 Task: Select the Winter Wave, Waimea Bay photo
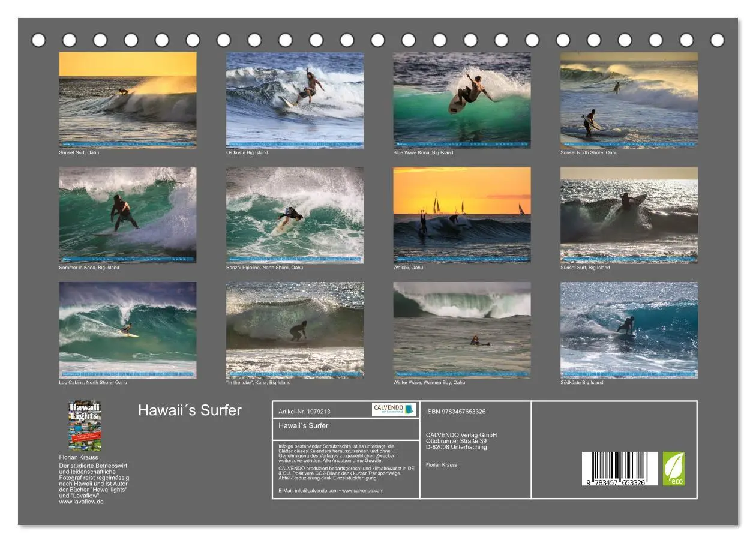tap(462, 330)
